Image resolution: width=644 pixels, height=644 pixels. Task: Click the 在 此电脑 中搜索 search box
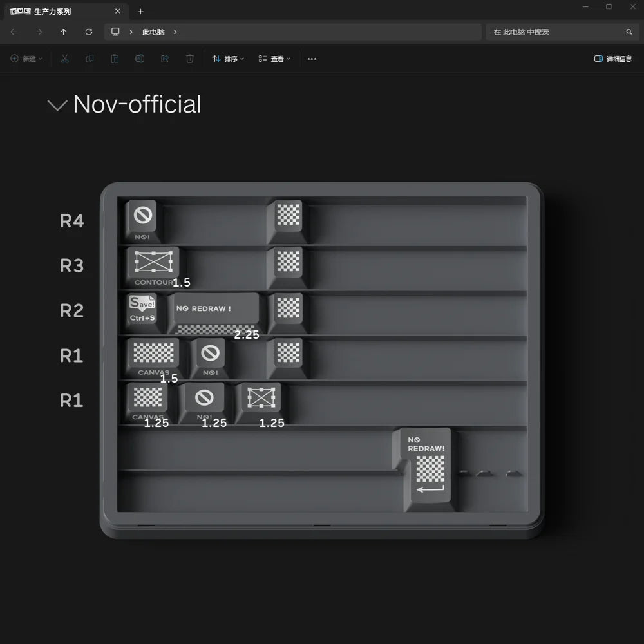tap(554, 32)
